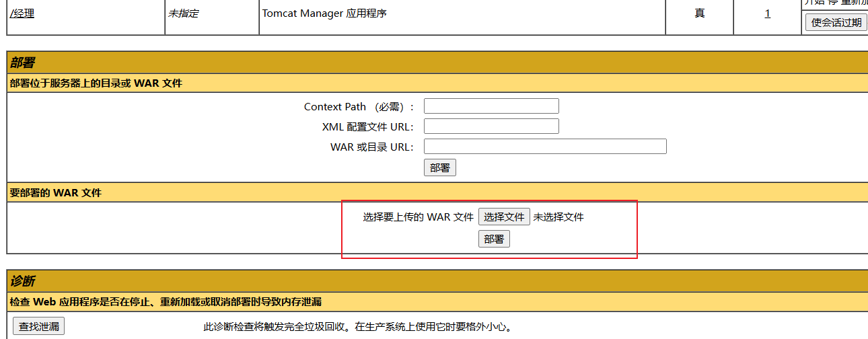Select the "真" running status cell

point(700,13)
